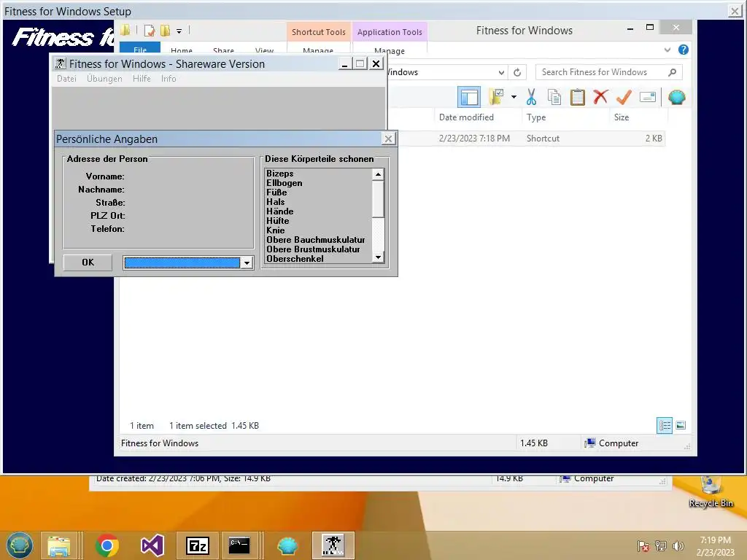This screenshot has height=560, width=747.
Task: Open the Übungen menu
Action: coord(104,79)
